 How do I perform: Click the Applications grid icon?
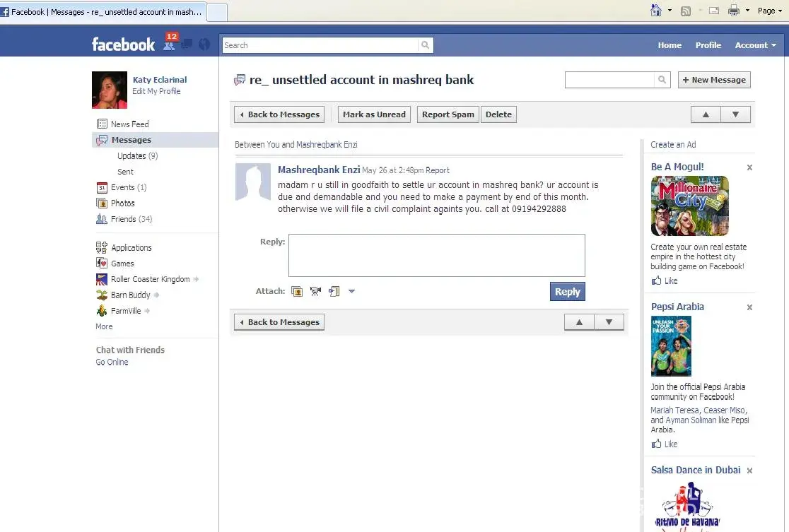point(102,247)
